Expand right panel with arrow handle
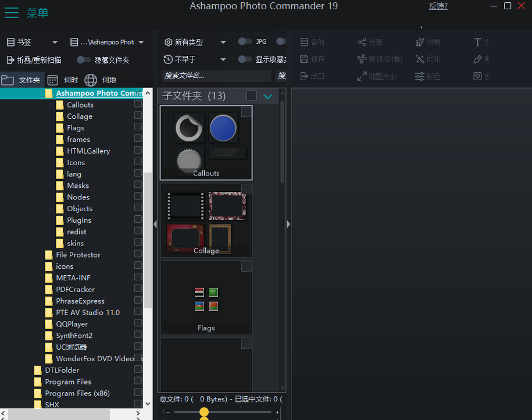532x420 pixels. coord(288,224)
